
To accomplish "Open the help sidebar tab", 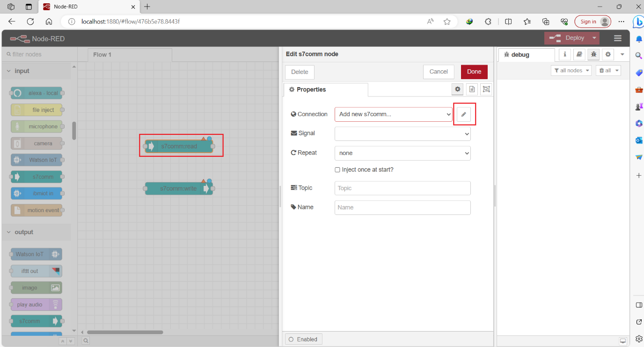I will tap(579, 54).
